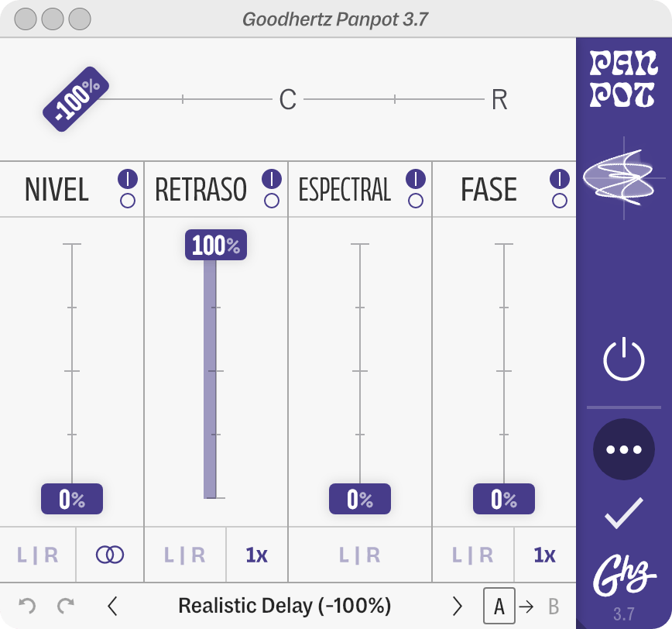The width and height of the screenshot is (672, 629).
Task: Click the power bypass icon
Action: point(623,361)
